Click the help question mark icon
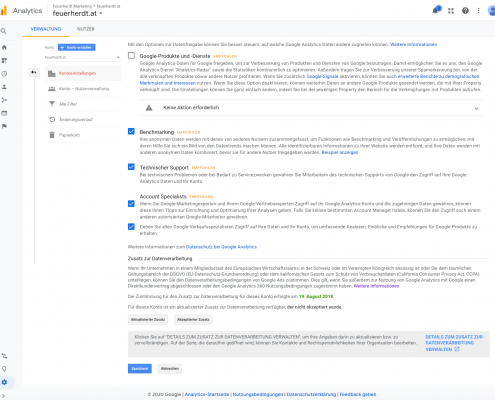This screenshot has height=400, width=495. tap(465, 11)
